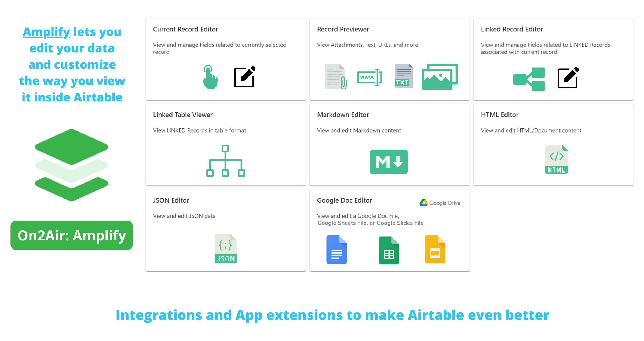Screen dimensions: 644x341
Task: Click the JSON braces file icon
Action: (x=225, y=248)
